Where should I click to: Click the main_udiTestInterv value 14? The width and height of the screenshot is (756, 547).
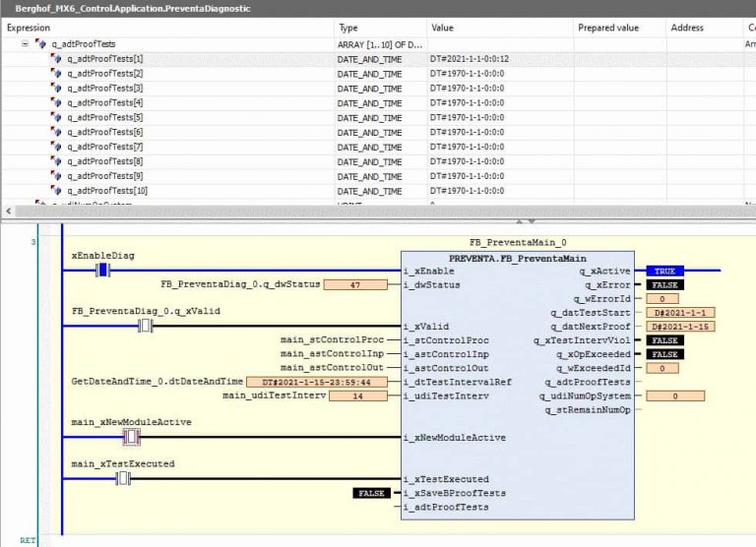(x=355, y=395)
